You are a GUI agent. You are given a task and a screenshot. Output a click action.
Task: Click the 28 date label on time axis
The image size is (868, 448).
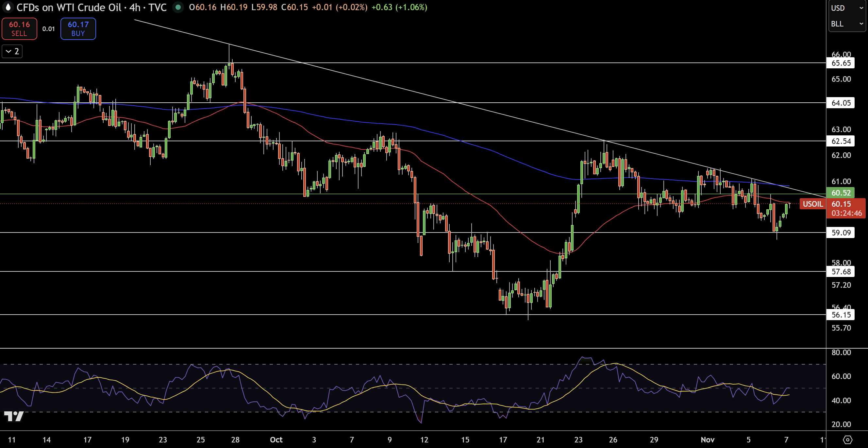(235, 439)
